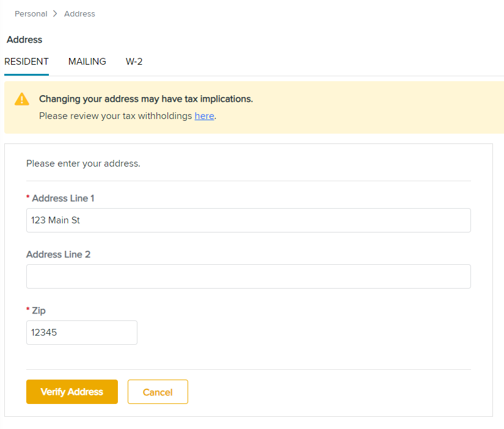Screen dimensions: 504x429
Task: Click the 'Please enter your address' prompt
Action: [x=83, y=164]
